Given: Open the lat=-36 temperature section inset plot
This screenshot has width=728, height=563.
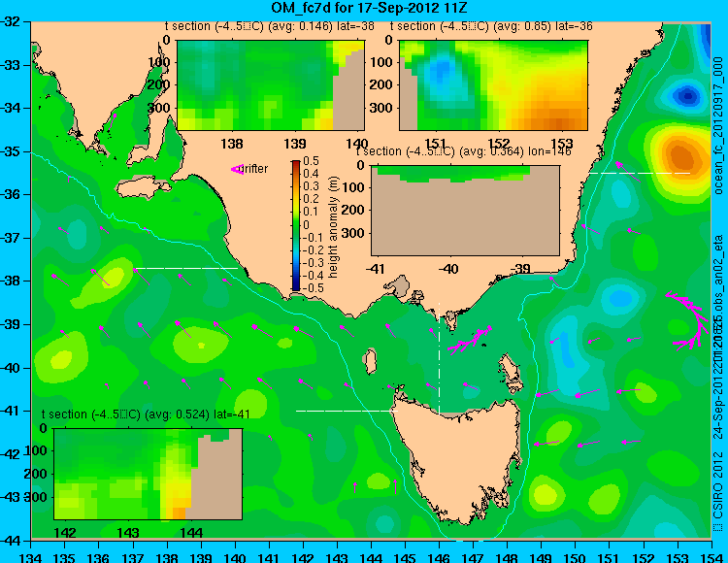Looking at the screenshot, I should (x=493, y=85).
